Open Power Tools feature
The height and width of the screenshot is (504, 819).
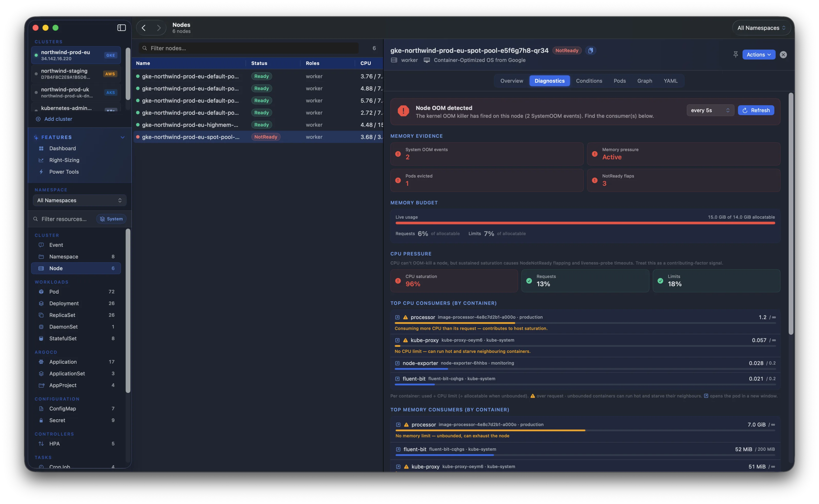point(76,172)
